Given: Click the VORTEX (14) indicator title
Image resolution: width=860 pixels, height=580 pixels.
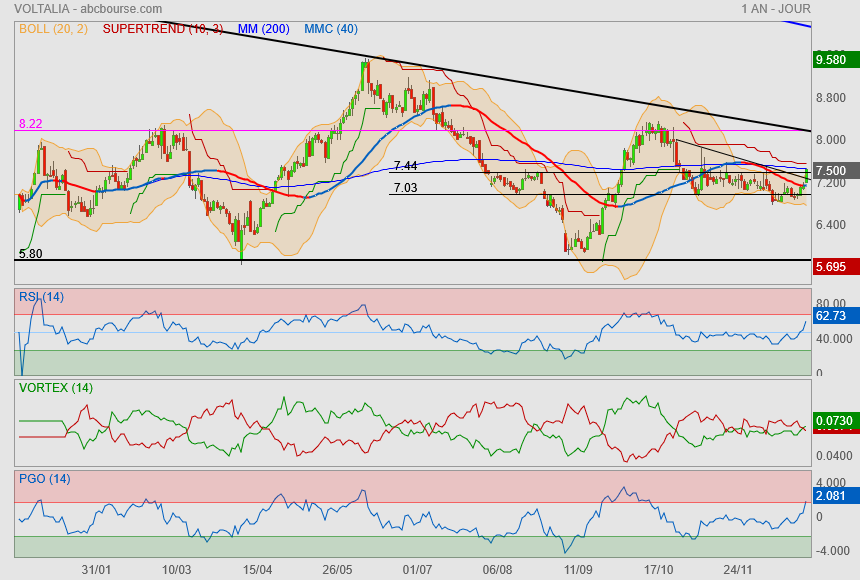Looking at the screenshot, I should (56, 387).
